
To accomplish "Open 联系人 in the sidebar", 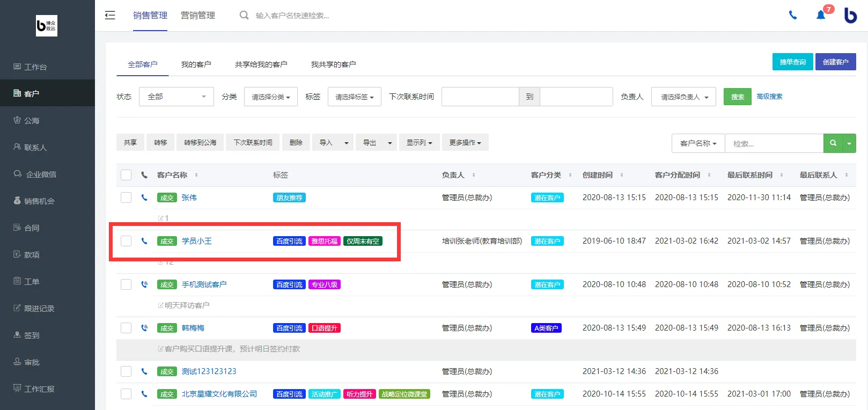I will (47, 147).
